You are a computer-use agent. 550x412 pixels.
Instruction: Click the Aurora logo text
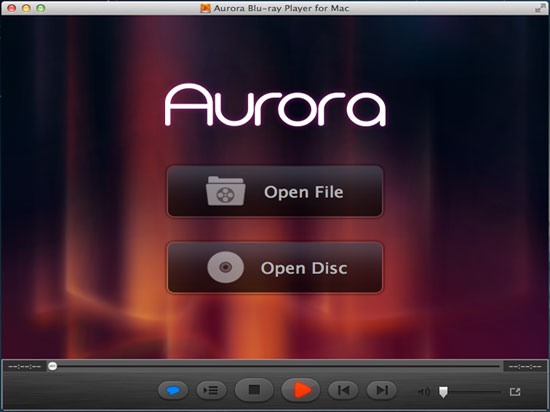pyautogui.click(x=275, y=105)
